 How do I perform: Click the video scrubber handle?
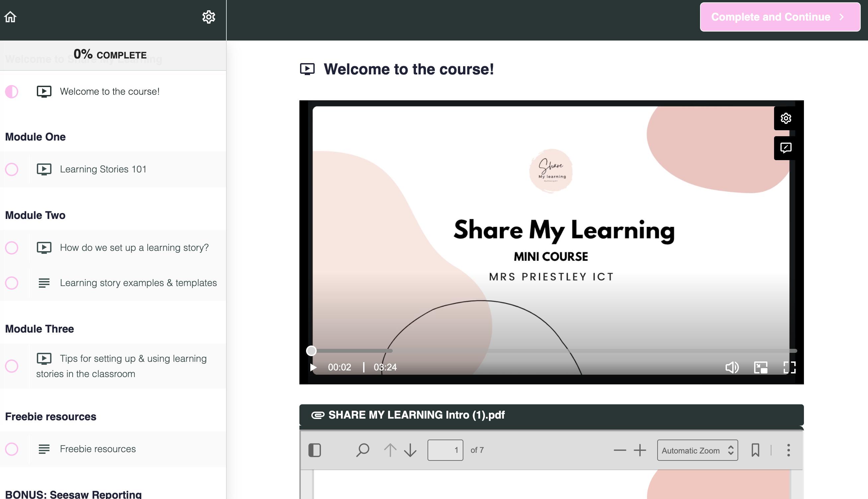[x=311, y=351]
